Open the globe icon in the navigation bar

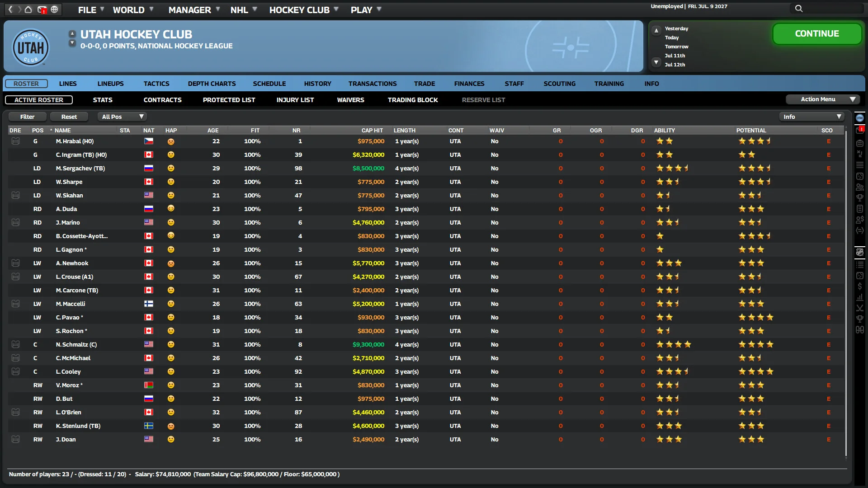pyautogui.click(x=55, y=9)
